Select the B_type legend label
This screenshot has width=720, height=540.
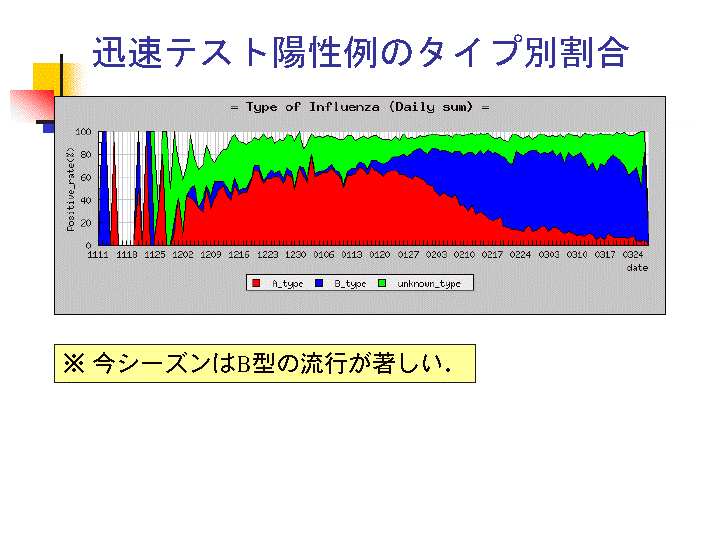pyautogui.click(x=349, y=284)
